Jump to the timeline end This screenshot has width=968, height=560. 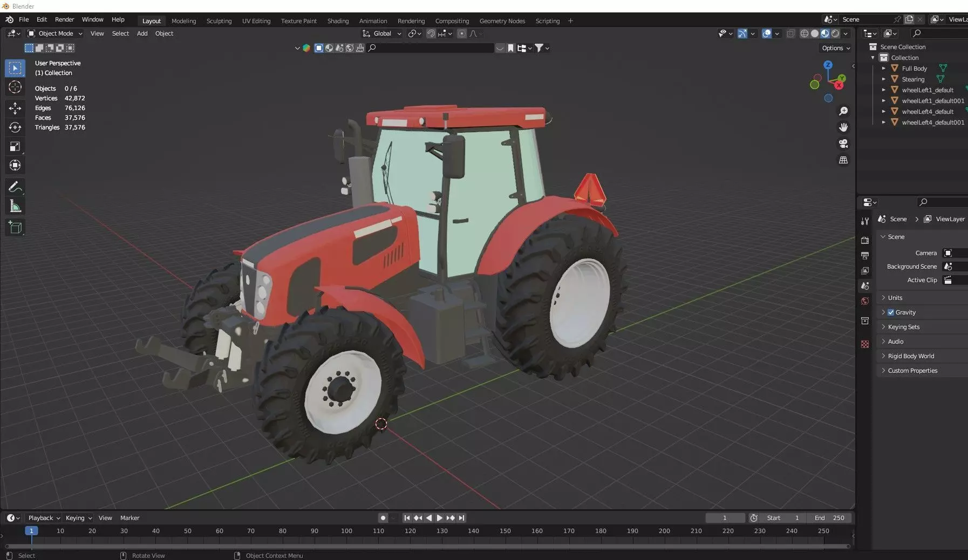[461, 518]
